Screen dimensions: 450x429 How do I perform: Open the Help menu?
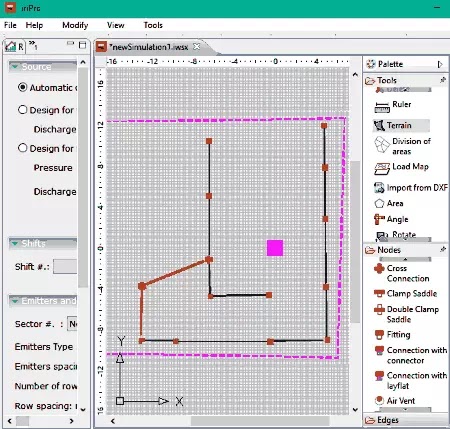click(34, 25)
